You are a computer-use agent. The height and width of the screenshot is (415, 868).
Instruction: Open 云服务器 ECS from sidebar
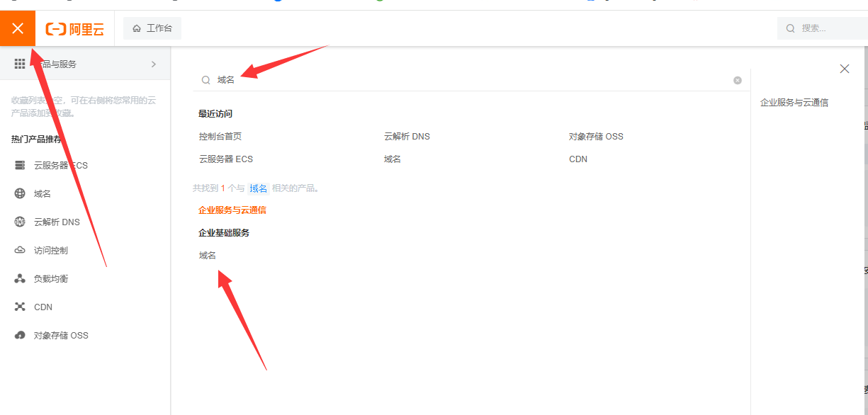click(60, 166)
